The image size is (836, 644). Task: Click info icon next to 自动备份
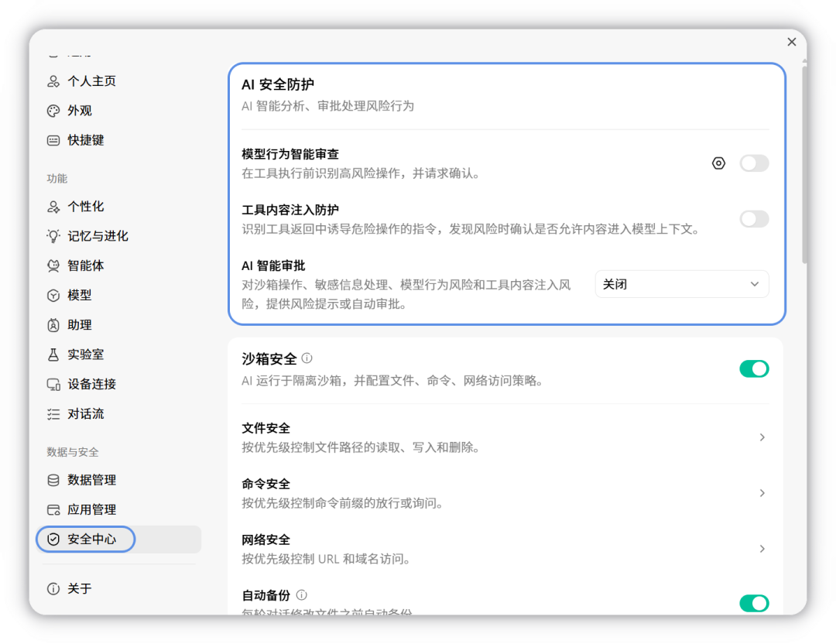tap(301, 595)
